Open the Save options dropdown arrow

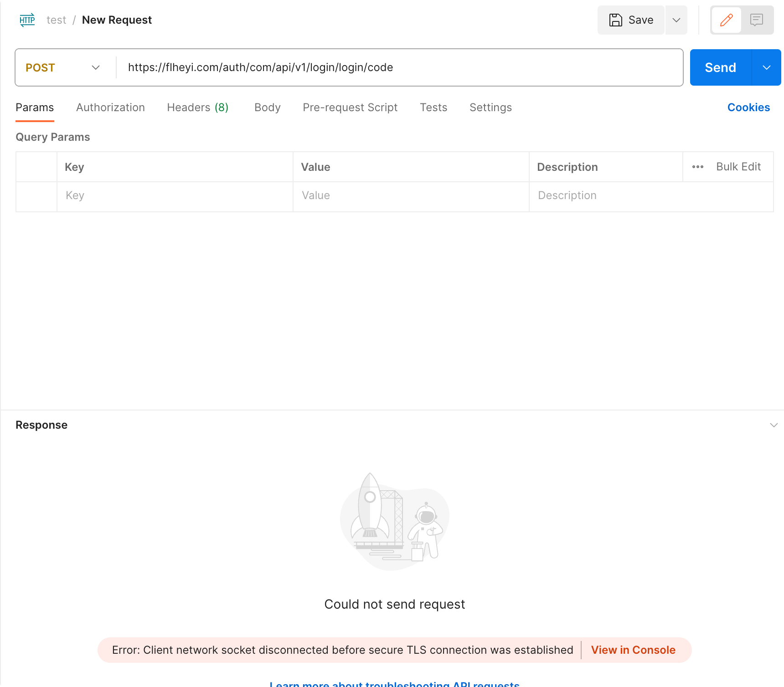[676, 20]
